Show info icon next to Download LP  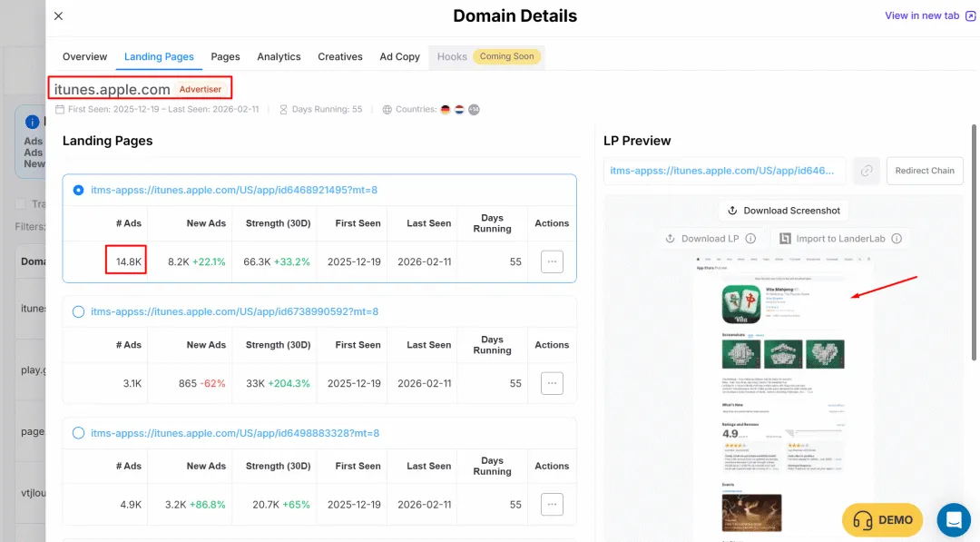[750, 238]
